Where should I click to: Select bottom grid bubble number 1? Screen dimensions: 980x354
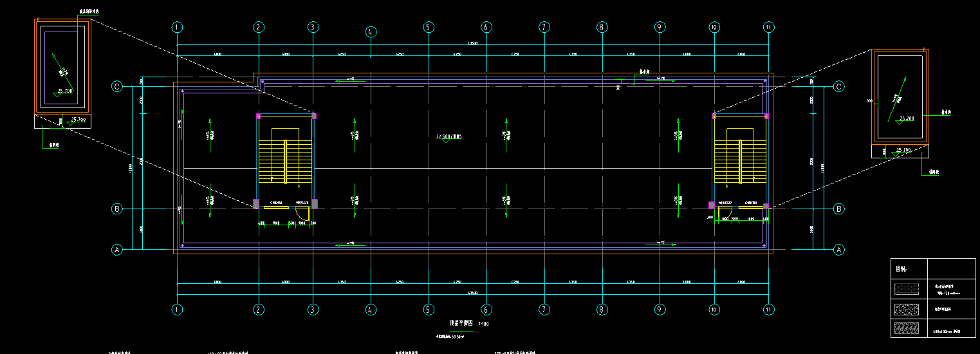[178, 310]
